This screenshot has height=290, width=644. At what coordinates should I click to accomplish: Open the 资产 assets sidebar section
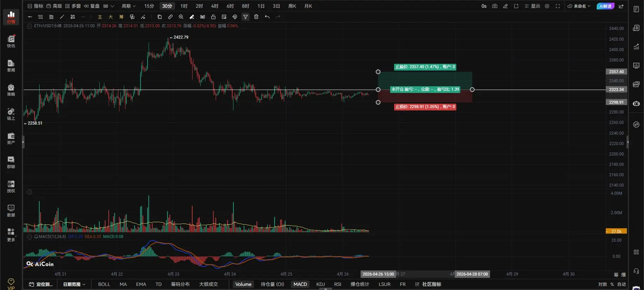(11, 138)
